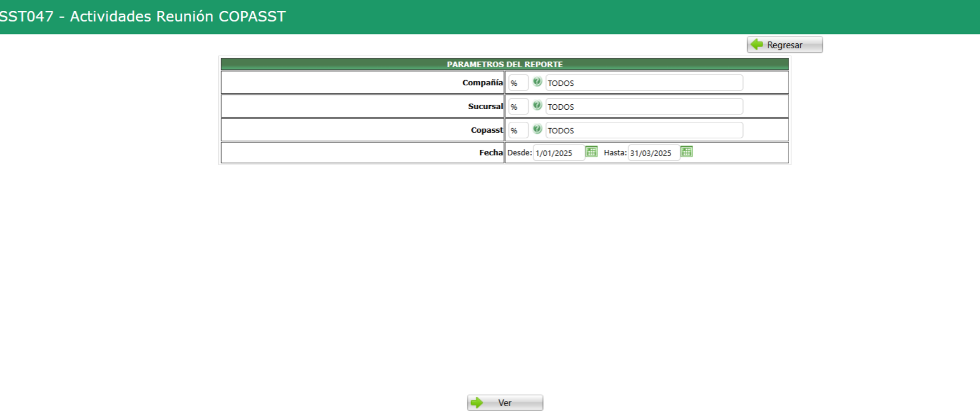Click the Hasta: label text
980x420 pixels.
click(x=615, y=153)
